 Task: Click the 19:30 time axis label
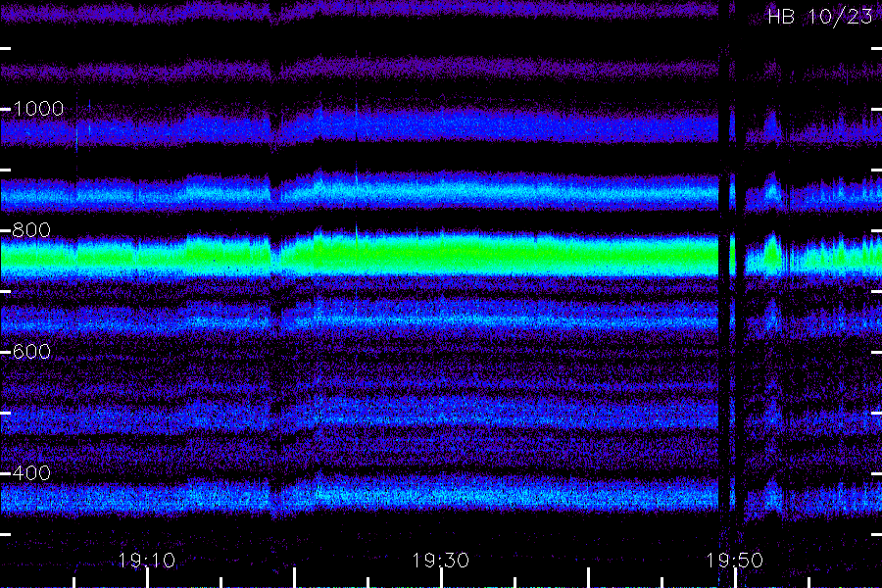[440, 561]
